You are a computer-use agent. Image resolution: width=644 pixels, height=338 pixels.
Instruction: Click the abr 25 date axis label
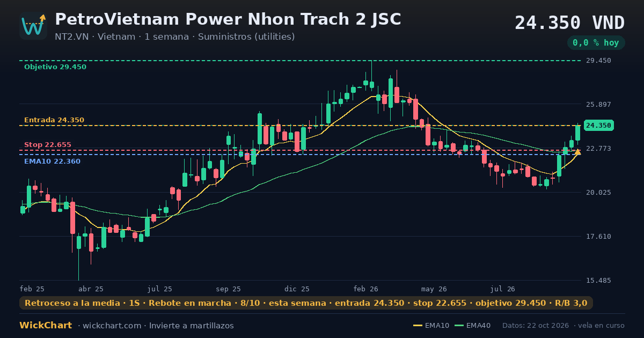point(91,289)
